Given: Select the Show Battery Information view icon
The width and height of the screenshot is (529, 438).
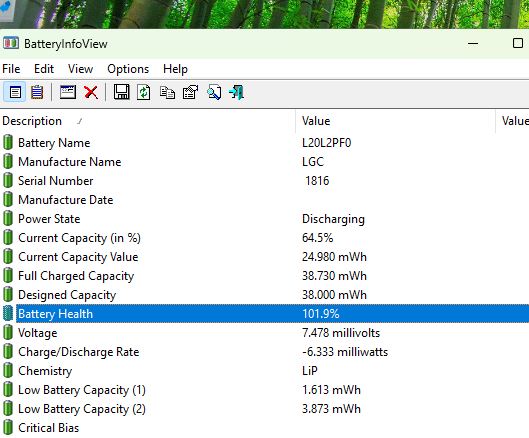Looking at the screenshot, I should click(15, 92).
